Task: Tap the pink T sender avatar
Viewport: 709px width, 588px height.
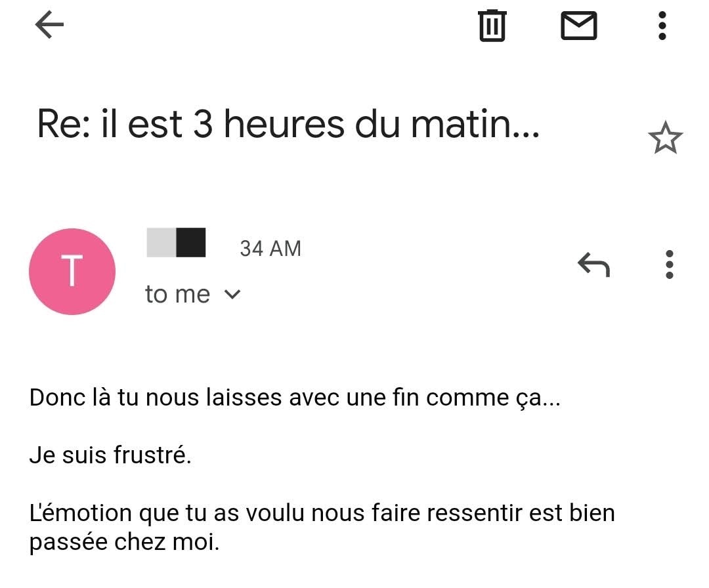Action: [72, 271]
